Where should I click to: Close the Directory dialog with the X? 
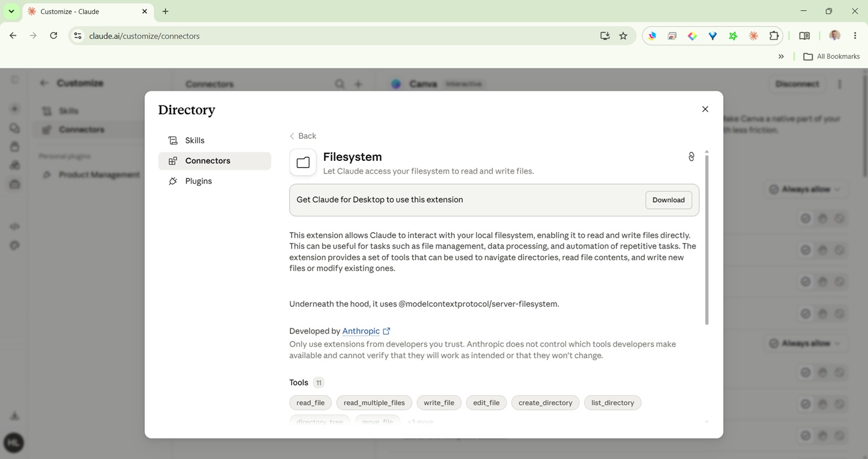click(705, 109)
